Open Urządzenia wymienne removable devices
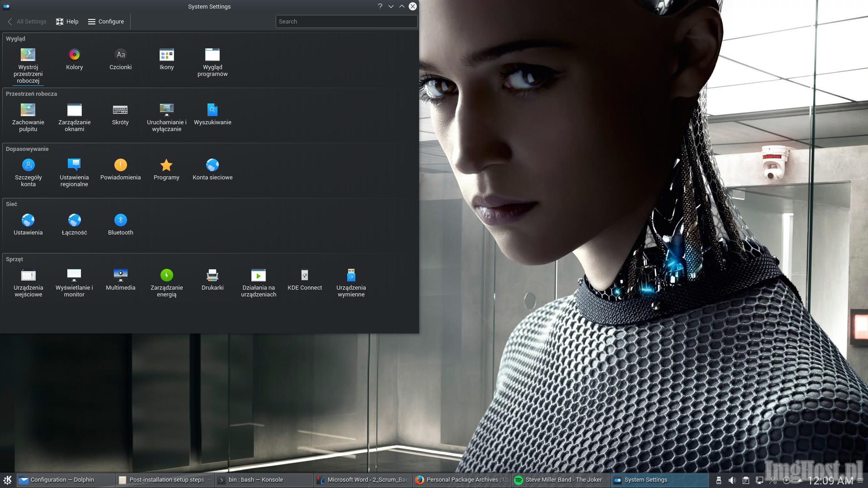868x488 pixels. (351, 283)
